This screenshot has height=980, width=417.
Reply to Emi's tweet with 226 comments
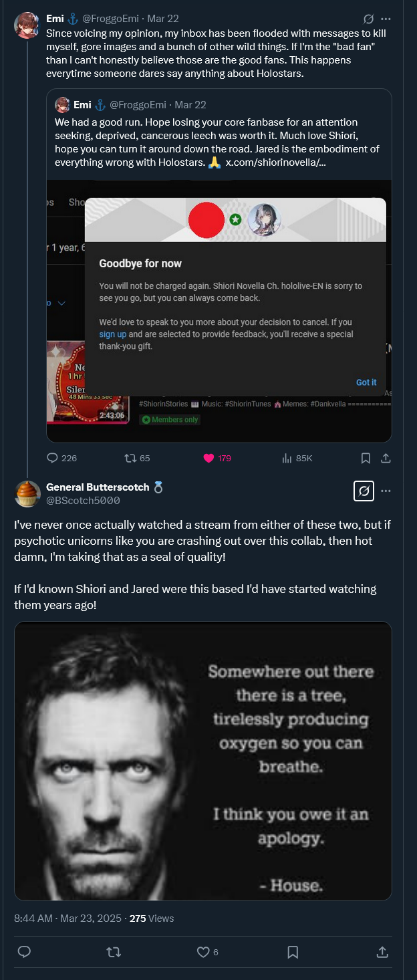[61, 458]
